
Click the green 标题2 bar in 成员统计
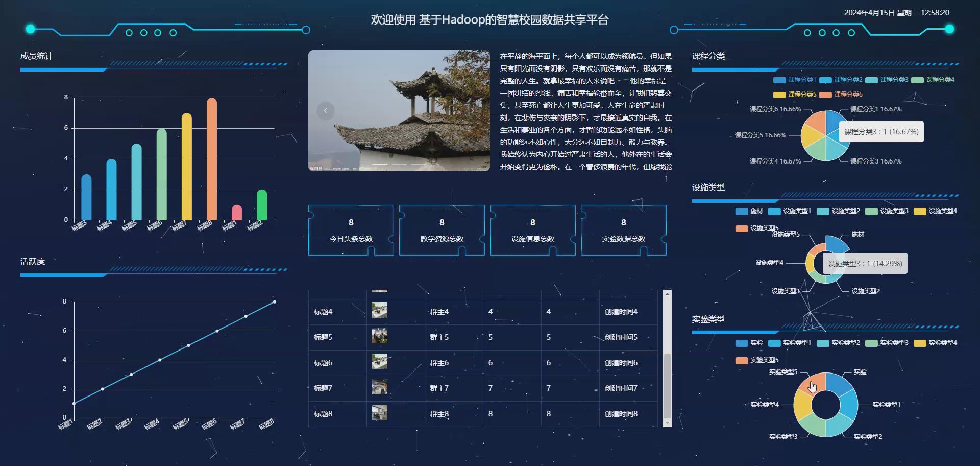tap(262, 205)
